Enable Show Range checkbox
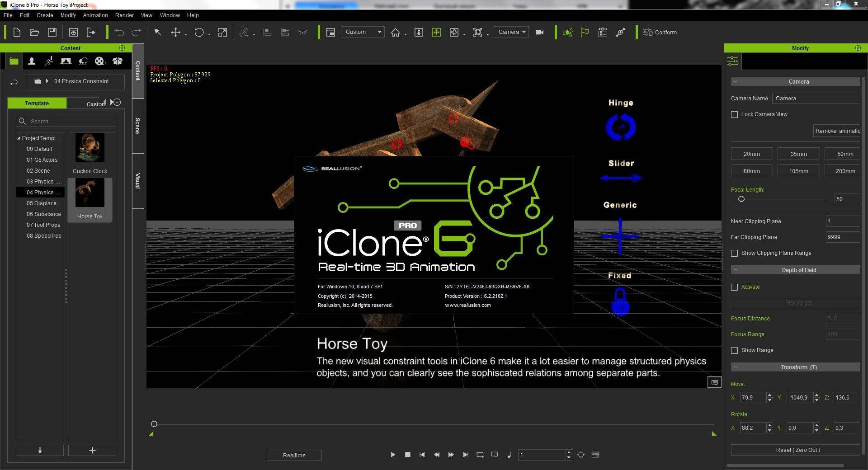Screen dimensions: 868x470 tap(734, 350)
